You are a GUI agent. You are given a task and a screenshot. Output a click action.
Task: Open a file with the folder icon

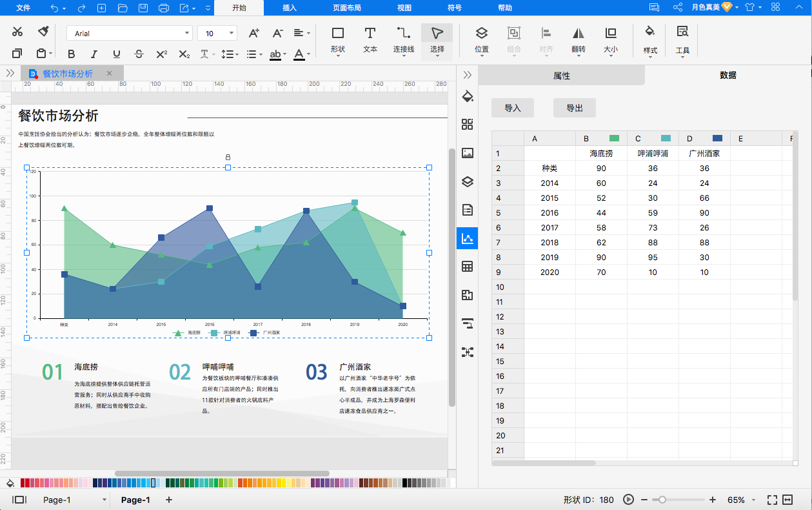[123, 8]
